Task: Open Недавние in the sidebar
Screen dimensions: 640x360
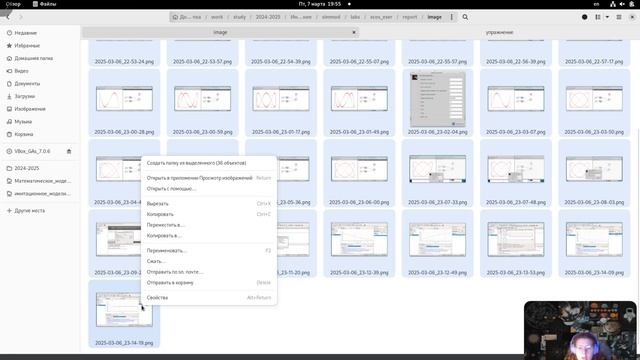Action: coord(40,33)
